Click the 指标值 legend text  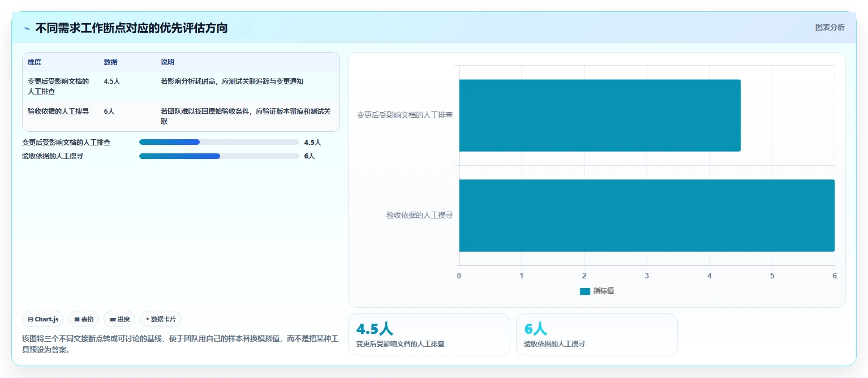(604, 291)
